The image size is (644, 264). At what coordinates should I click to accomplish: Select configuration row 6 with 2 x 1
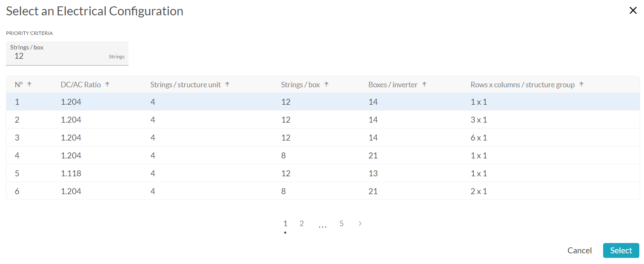coord(323,191)
